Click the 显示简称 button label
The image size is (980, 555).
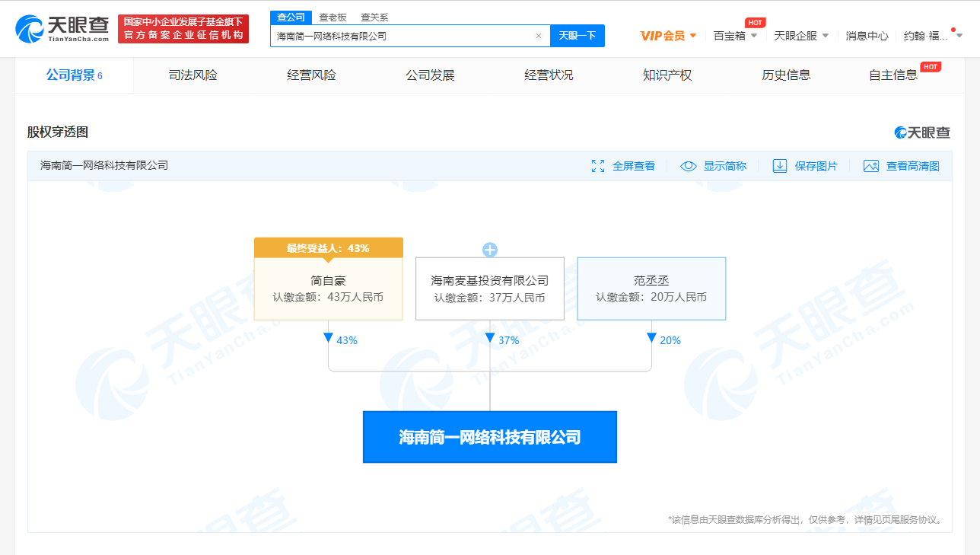[x=725, y=166]
